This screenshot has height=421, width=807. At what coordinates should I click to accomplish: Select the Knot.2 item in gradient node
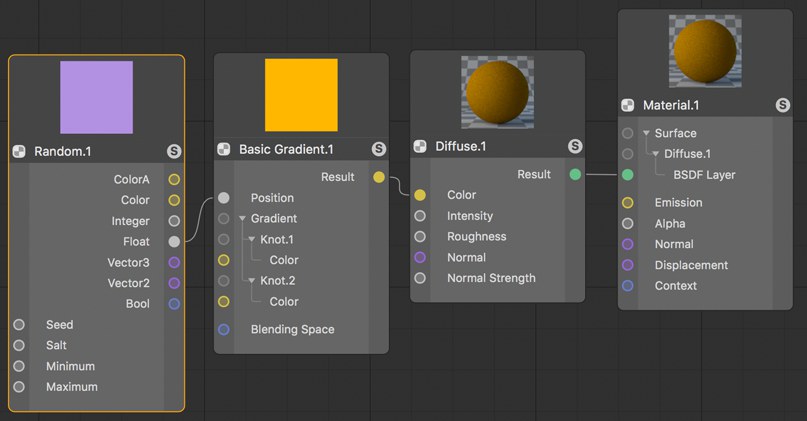coord(277,281)
